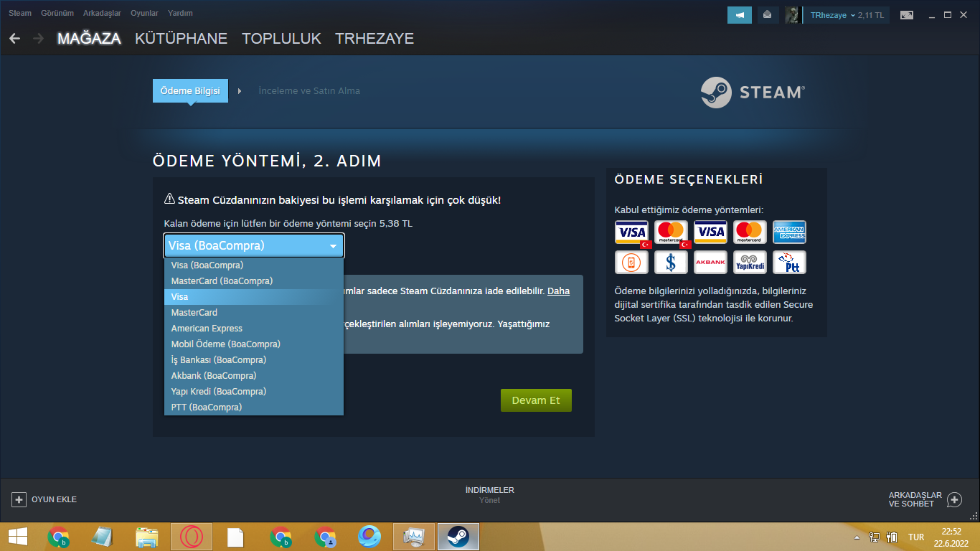
Task: Open the Oyunlar menu
Action: (144, 13)
